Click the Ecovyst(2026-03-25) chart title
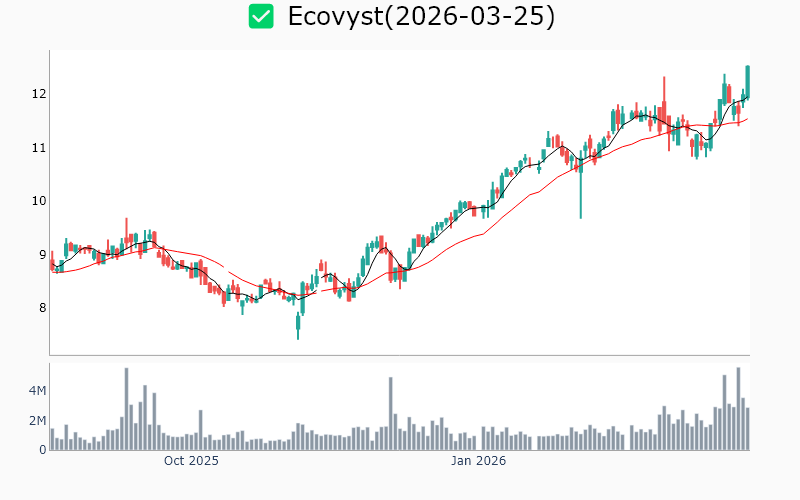Image resolution: width=800 pixels, height=500 pixels. point(420,17)
